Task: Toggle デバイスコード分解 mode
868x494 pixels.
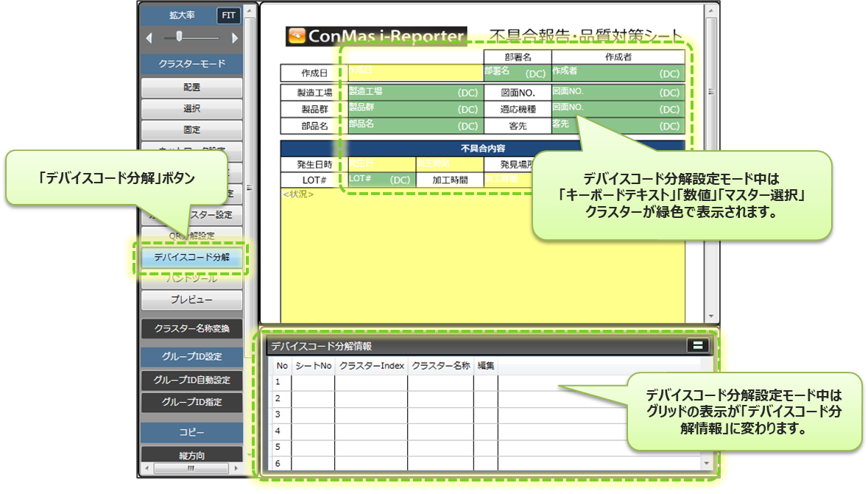Action: (191, 258)
